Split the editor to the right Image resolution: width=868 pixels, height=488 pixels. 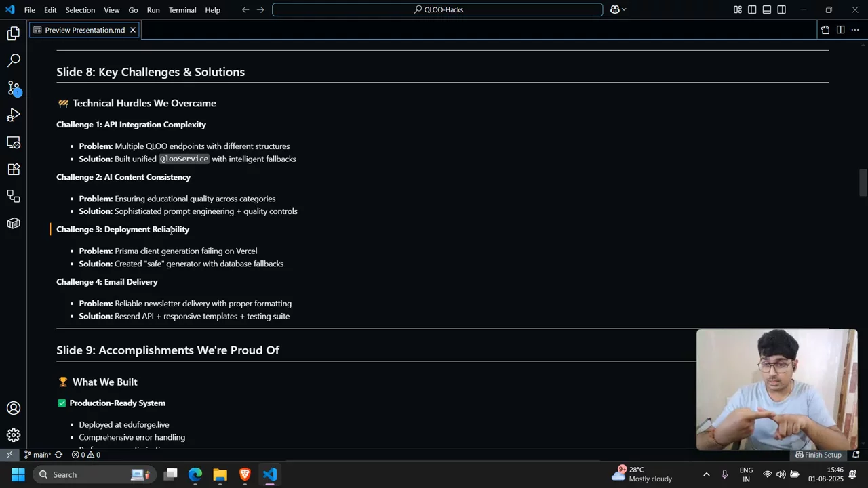pos(840,30)
